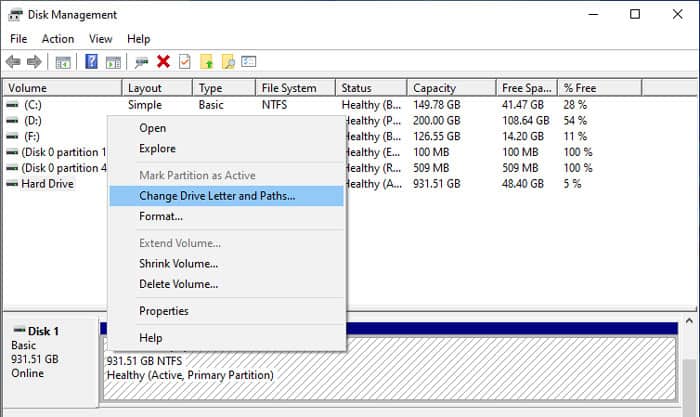The width and height of the screenshot is (700, 417).
Task: Click the 108.64 GB free space cell
Action: pos(525,121)
